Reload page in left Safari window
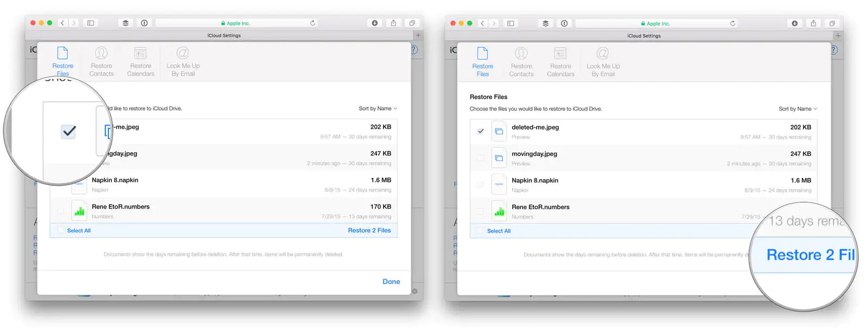Image resolution: width=868 pixels, height=336 pixels. coord(312,23)
